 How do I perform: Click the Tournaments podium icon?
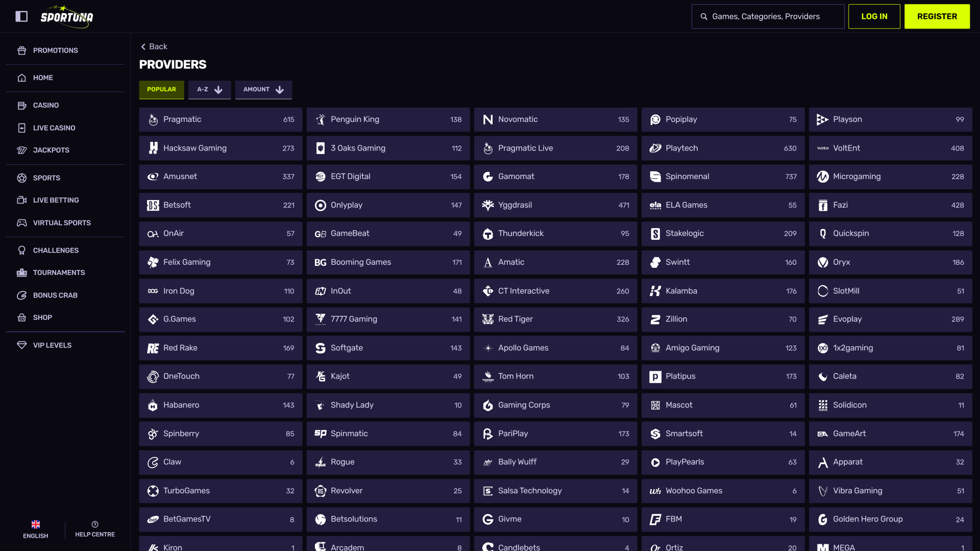click(x=22, y=272)
